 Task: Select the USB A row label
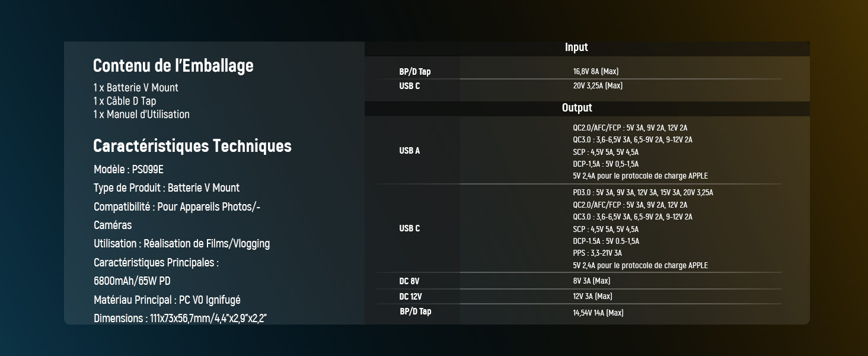410,151
